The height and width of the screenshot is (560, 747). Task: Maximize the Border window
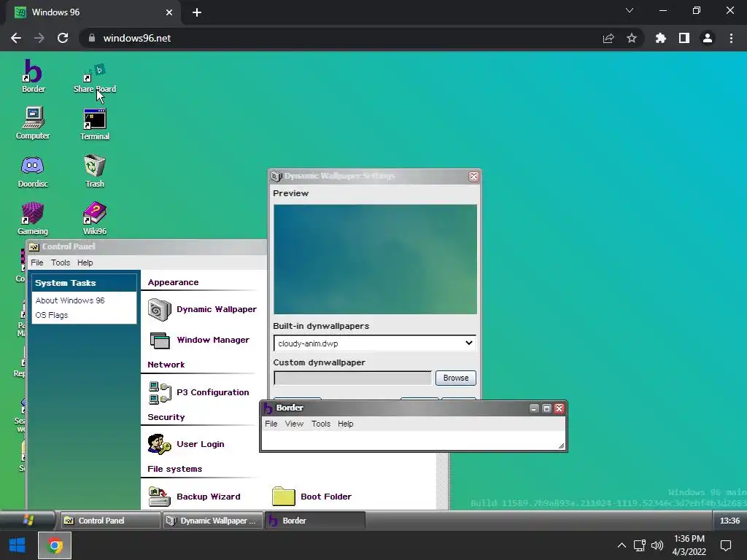(x=546, y=408)
